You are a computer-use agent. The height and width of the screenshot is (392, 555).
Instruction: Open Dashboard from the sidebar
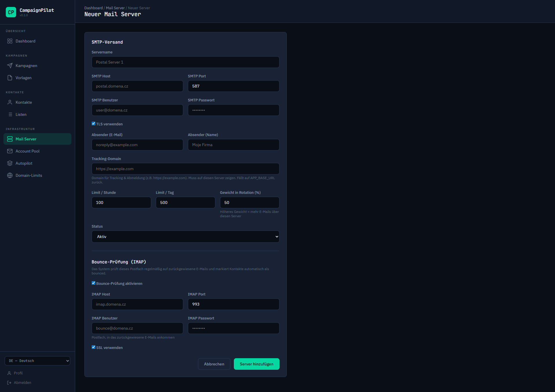click(x=38, y=41)
